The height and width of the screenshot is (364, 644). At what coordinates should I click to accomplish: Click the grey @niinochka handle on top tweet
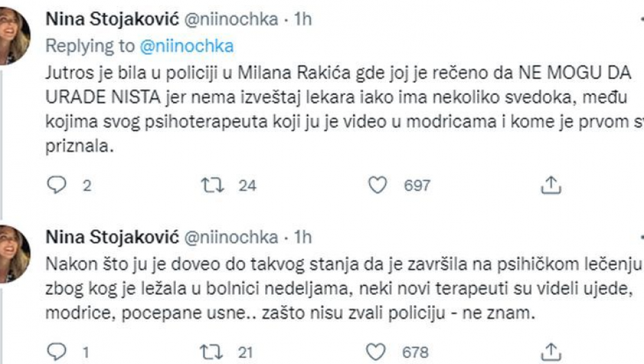click(x=231, y=19)
